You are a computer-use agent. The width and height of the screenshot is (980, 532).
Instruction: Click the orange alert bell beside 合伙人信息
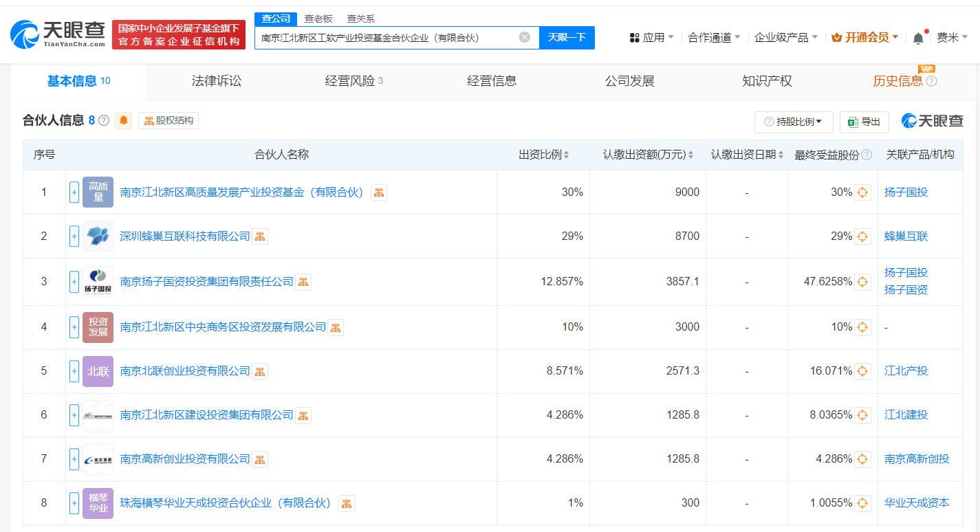(124, 120)
